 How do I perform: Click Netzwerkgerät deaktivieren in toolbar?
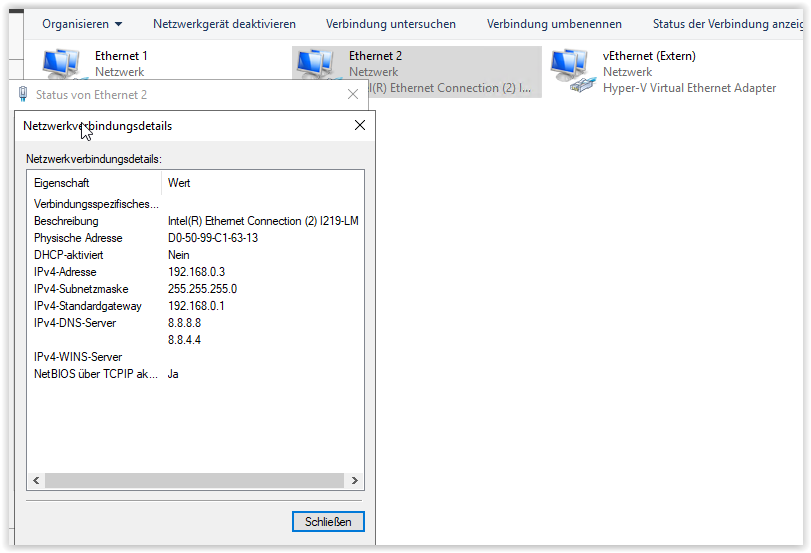[x=224, y=24]
